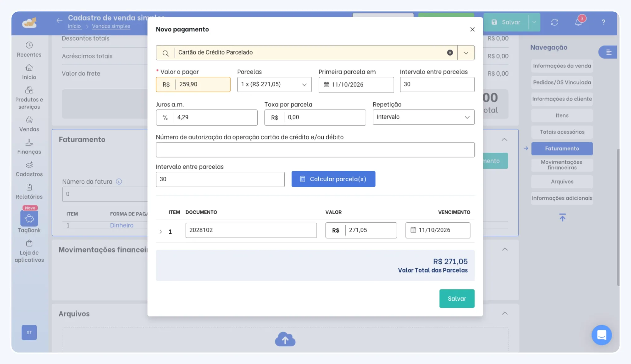The width and height of the screenshot is (631, 364).
Task: Open Produtos e serviços sidebar section
Action: (29, 98)
